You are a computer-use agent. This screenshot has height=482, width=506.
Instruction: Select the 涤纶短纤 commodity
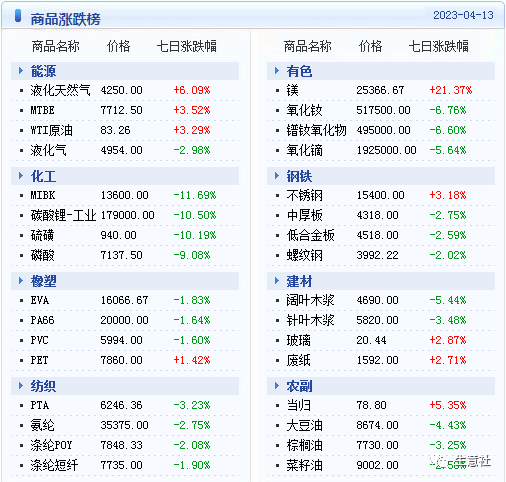[x=54, y=465]
